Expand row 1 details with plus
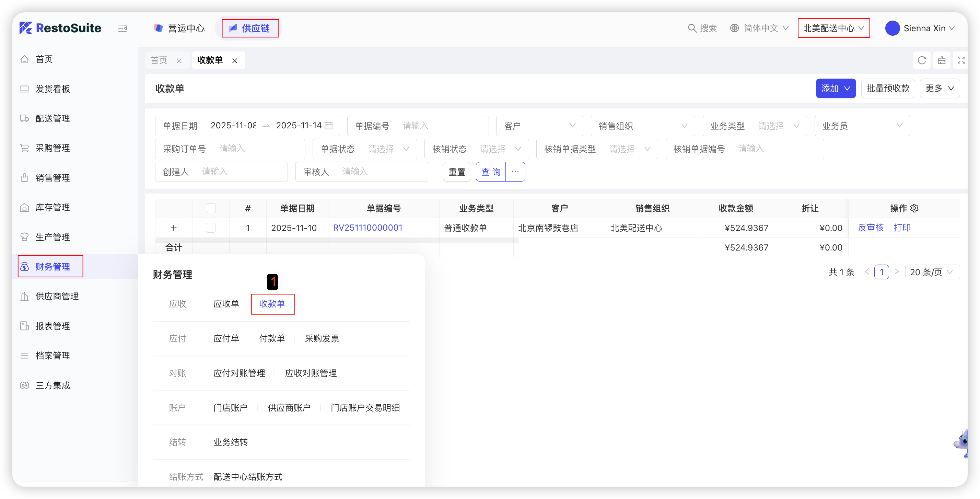This screenshot has height=499, width=980. [174, 228]
